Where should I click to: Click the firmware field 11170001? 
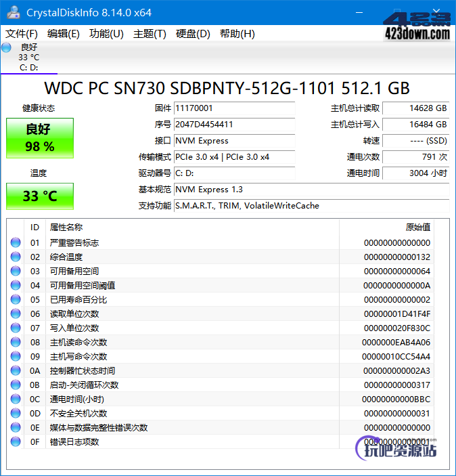tap(234, 108)
